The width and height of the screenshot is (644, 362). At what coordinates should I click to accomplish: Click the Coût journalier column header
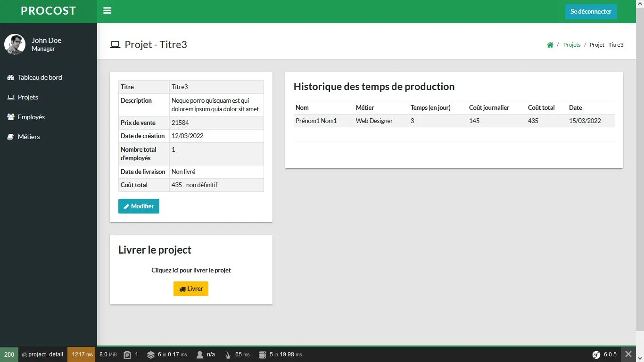pos(489,107)
